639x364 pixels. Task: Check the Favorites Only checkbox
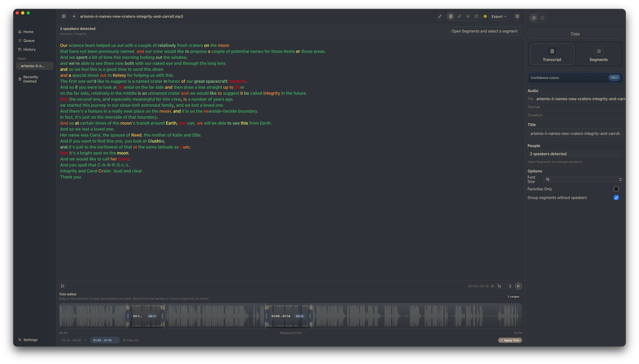[x=616, y=189]
